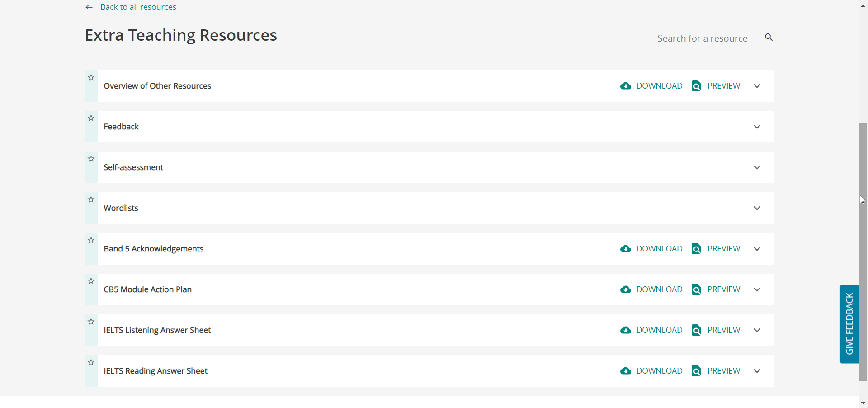The width and height of the screenshot is (868, 408).
Task: Go back to all resources
Action: [x=138, y=7]
